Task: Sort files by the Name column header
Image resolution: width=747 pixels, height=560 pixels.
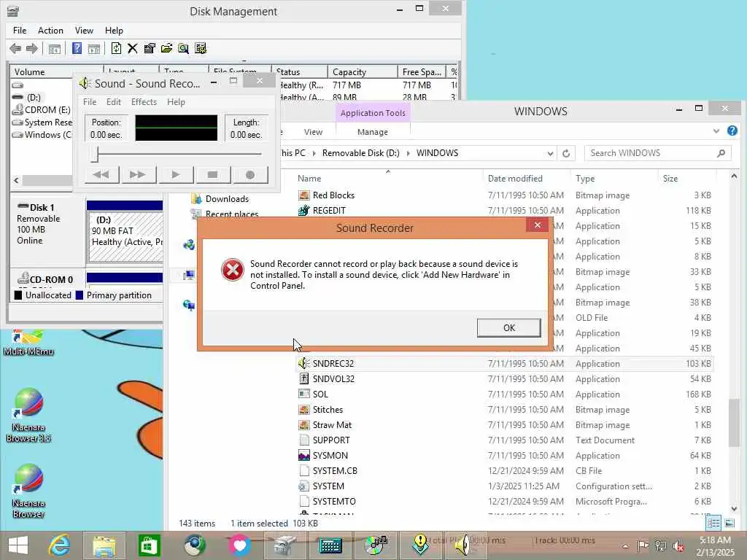Action: click(x=309, y=179)
